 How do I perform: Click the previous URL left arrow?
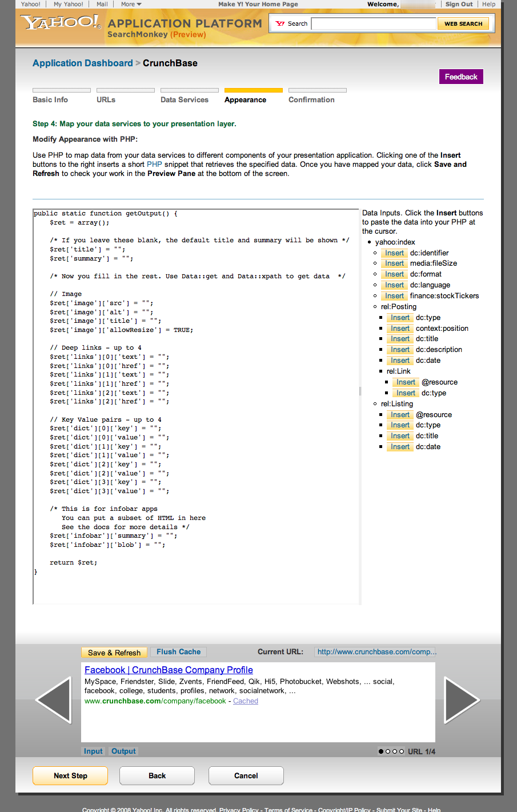[x=54, y=700]
